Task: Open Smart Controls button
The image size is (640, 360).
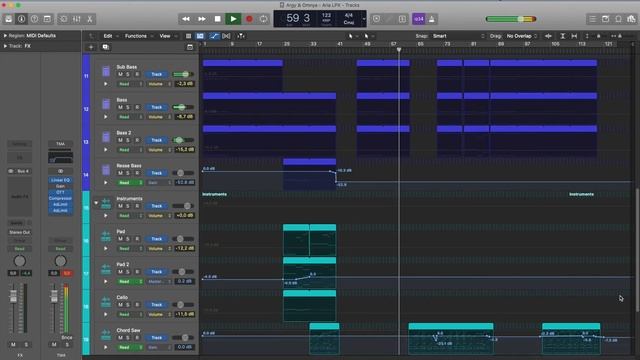Action: pyautogui.click(x=64, y=19)
